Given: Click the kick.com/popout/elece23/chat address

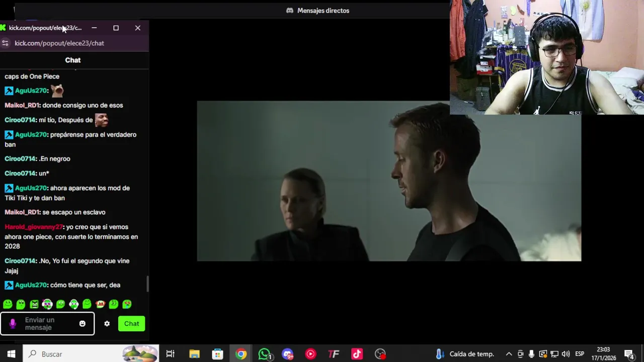Looking at the screenshot, I should tap(59, 43).
